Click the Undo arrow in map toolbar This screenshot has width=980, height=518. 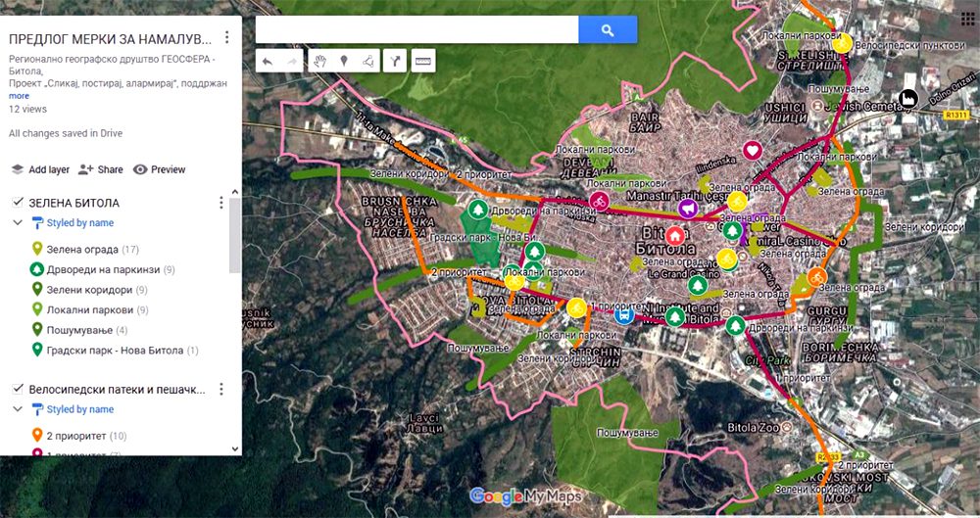(x=268, y=61)
